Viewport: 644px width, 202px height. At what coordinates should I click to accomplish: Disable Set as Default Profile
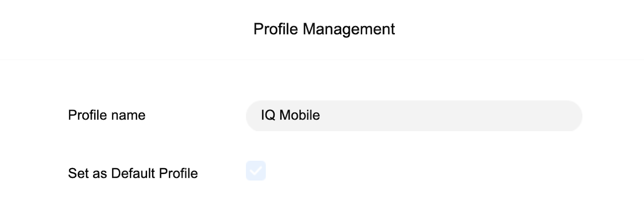(x=256, y=171)
